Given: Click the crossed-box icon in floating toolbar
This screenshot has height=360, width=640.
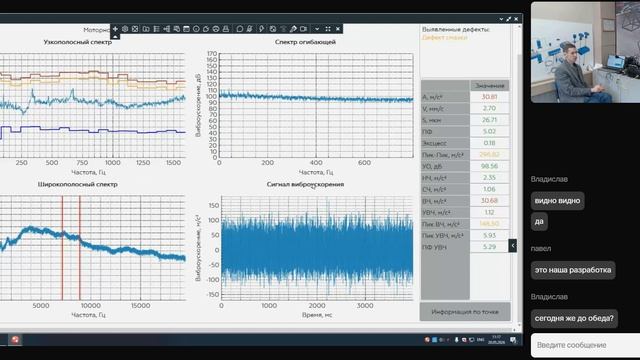Looking at the screenshot, I should click(135, 29).
